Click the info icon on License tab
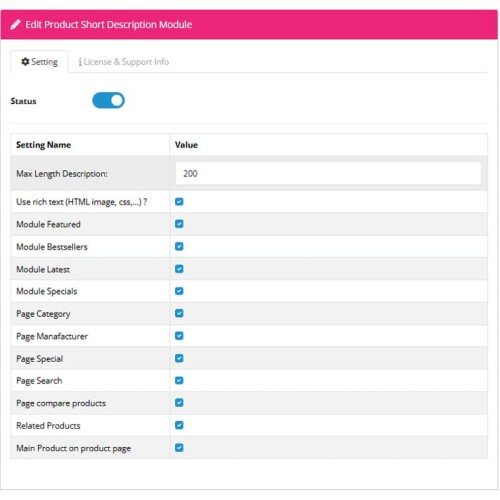The width and height of the screenshot is (500, 500). 80,62
